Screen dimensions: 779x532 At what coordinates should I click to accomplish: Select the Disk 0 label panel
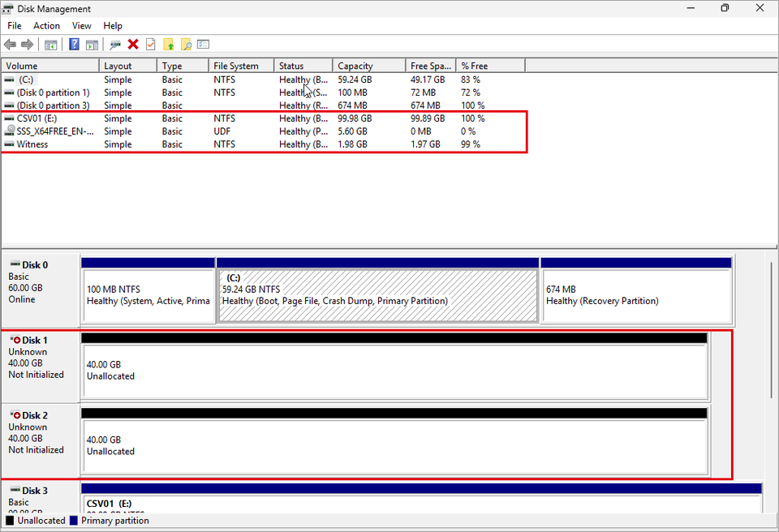tap(41, 291)
